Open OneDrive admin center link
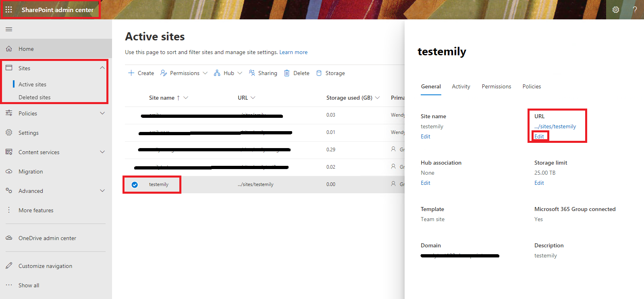 tap(47, 238)
